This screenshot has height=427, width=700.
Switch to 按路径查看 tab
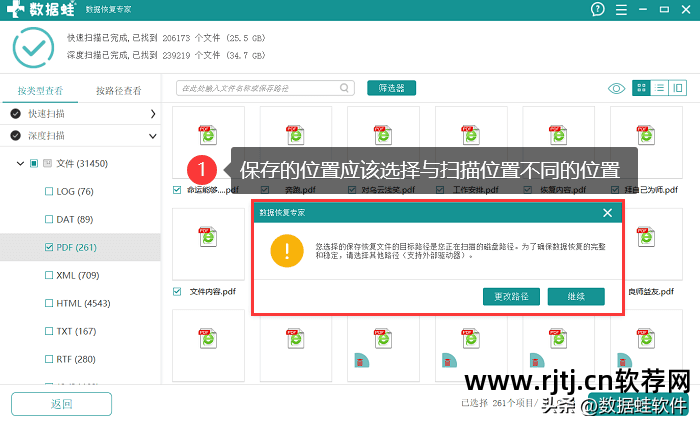(x=119, y=91)
